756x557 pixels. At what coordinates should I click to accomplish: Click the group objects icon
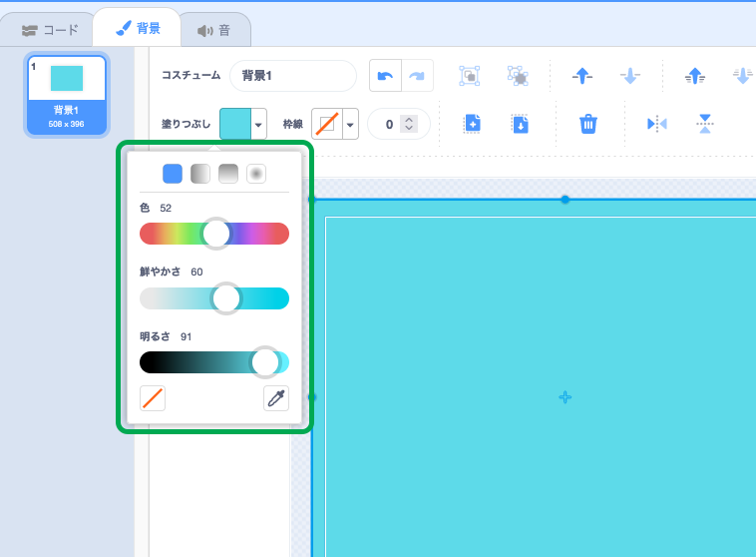(469, 76)
